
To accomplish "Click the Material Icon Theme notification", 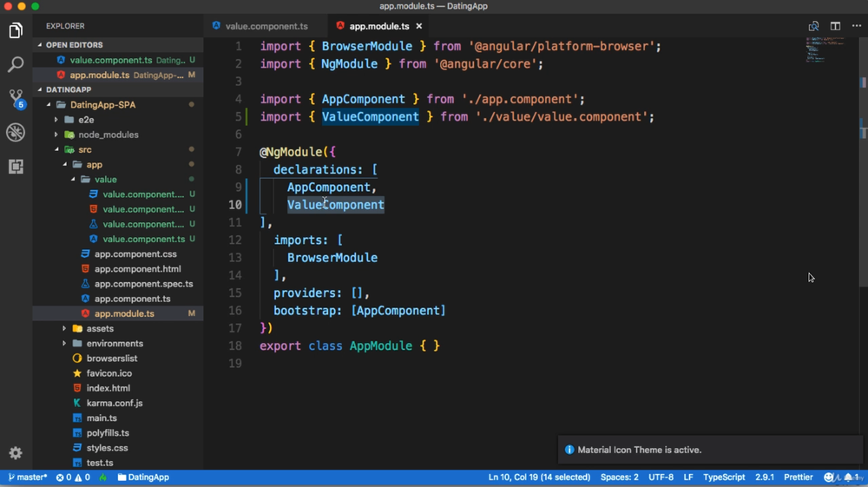I will point(710,450).
